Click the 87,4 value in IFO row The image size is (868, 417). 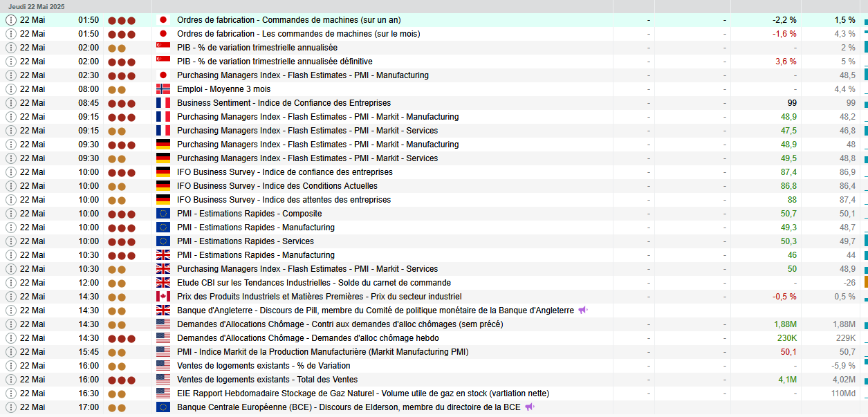788,172
